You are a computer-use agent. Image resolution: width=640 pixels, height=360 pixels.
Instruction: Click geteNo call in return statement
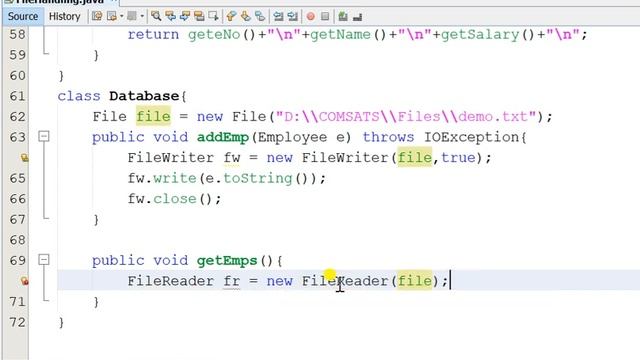214,34
